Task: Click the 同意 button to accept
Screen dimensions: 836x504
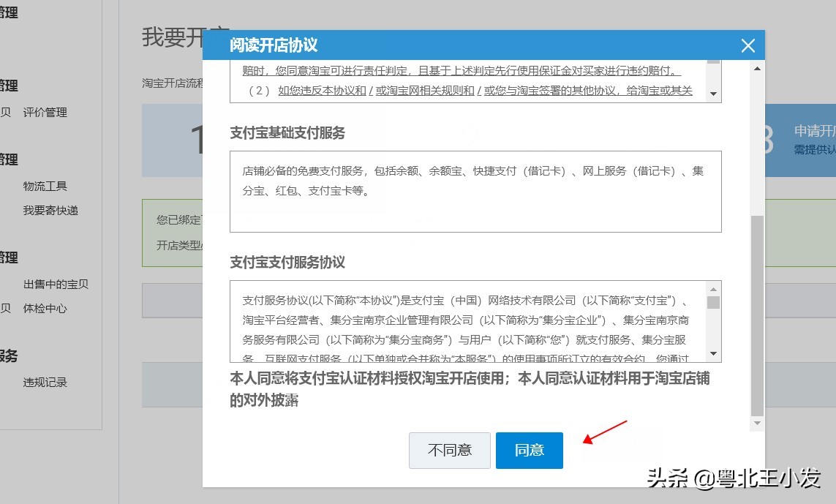Action: pos(529,451)
